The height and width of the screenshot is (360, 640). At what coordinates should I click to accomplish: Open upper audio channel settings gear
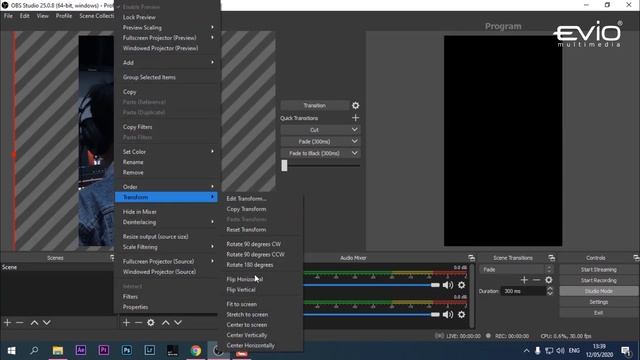tap(462, 285)
